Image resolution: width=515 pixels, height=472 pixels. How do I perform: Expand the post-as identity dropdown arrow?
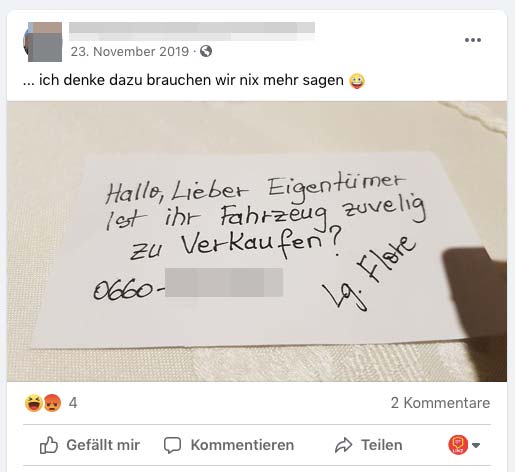(476, 445)
